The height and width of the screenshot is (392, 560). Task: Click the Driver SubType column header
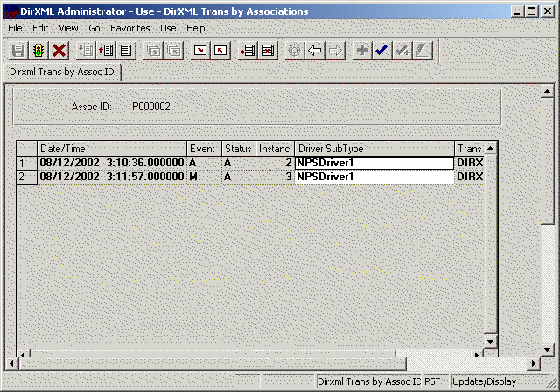tap(374, 149)
